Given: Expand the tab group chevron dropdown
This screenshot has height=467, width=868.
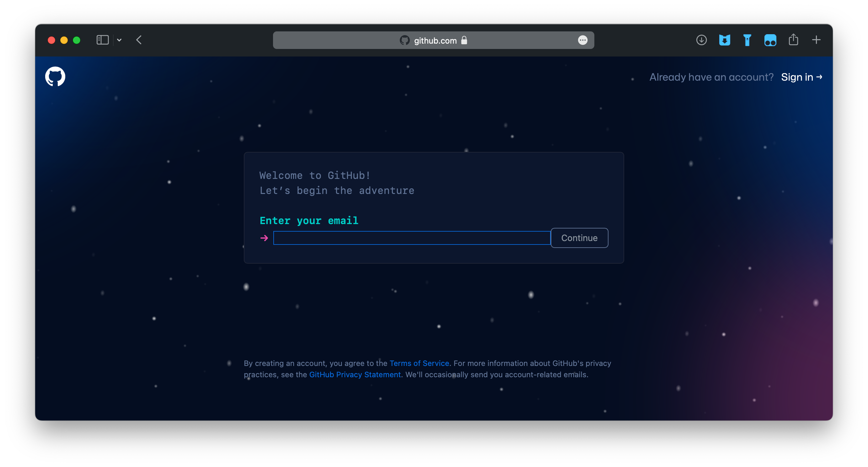Looking at the screenshot, I should 119,40.
